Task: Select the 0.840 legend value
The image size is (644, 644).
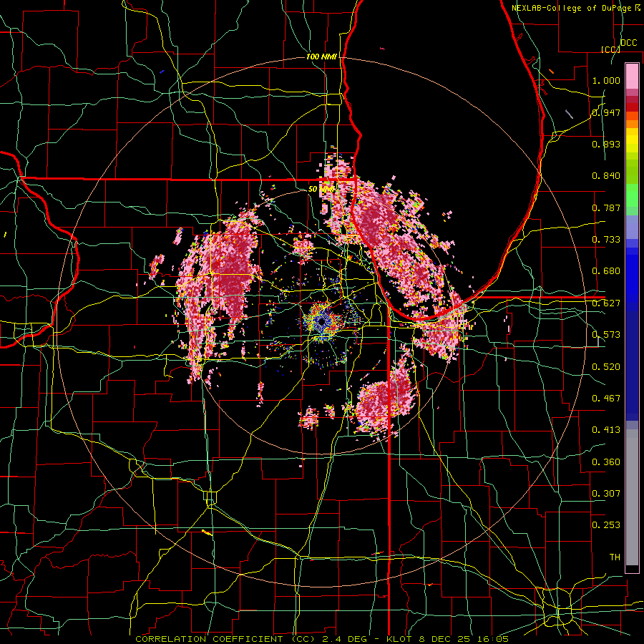Action: pyautogui.click(x=606, y=176)
